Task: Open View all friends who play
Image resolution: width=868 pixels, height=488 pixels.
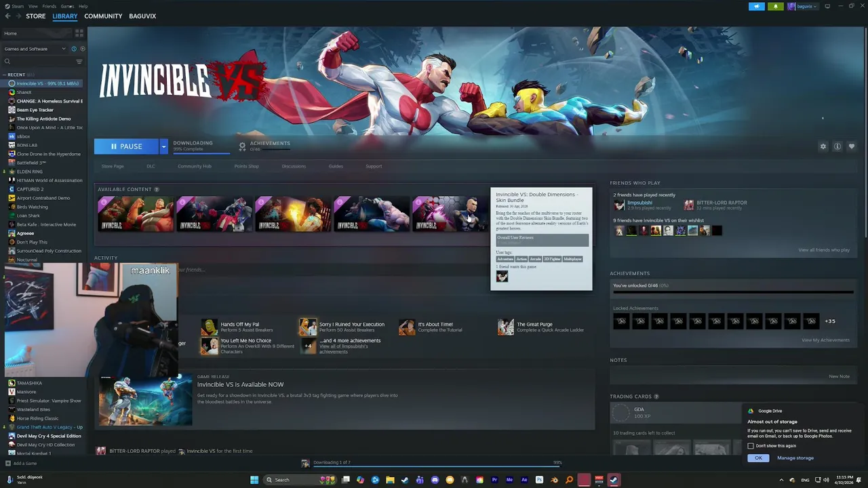Action: [x=824, y=250]
